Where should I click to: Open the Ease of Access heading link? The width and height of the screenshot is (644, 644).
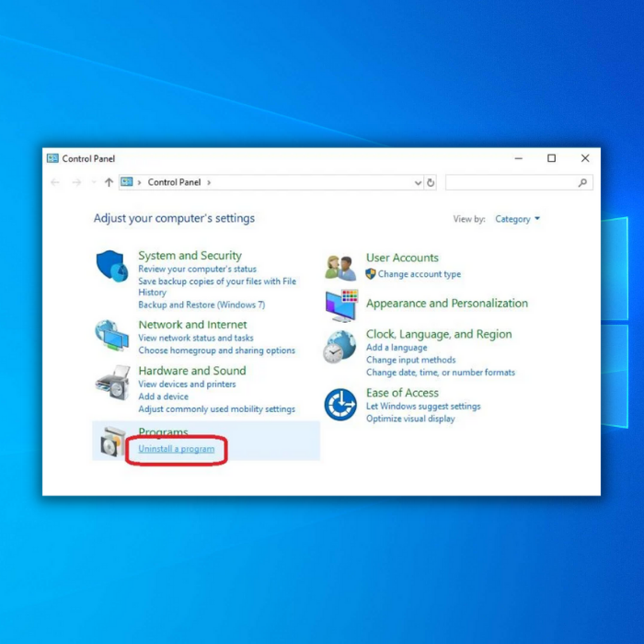[402, 393]
